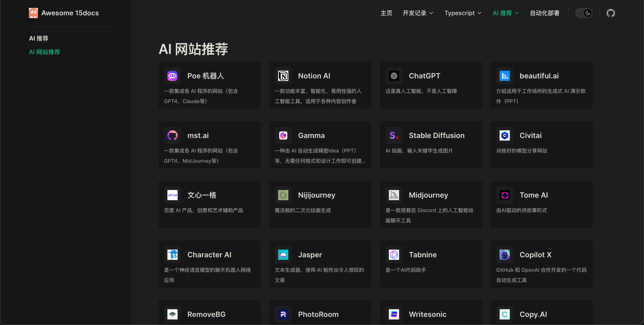Click the Awesome 15docs site title
Viewport: 644px width, 325px height.
[70, 13]
